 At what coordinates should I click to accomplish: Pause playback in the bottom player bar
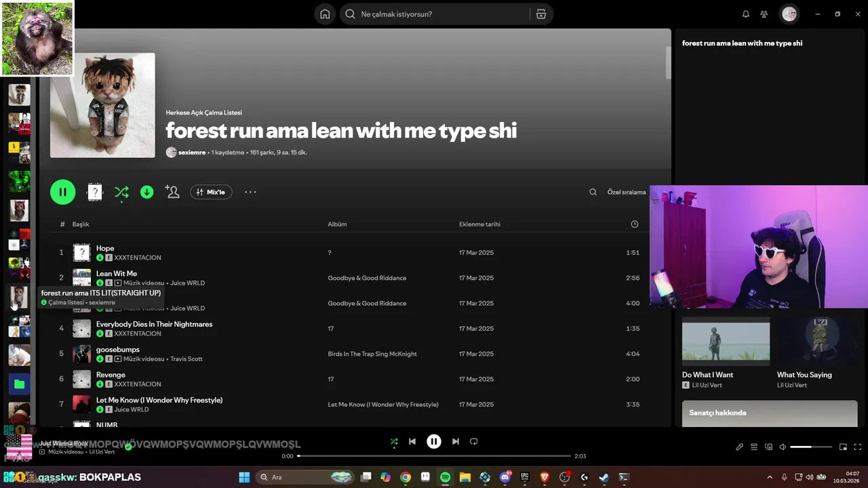click(x=434, y=441)
